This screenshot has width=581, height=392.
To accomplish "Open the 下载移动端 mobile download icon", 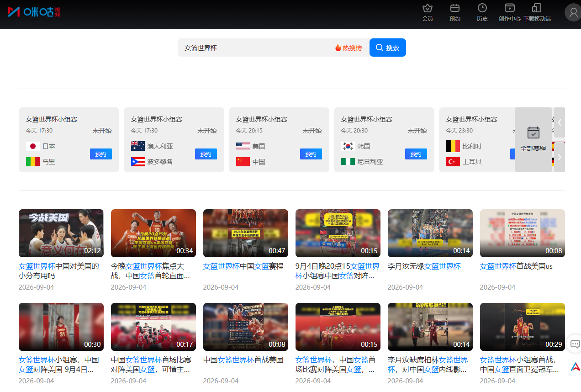I will point(537,12).
